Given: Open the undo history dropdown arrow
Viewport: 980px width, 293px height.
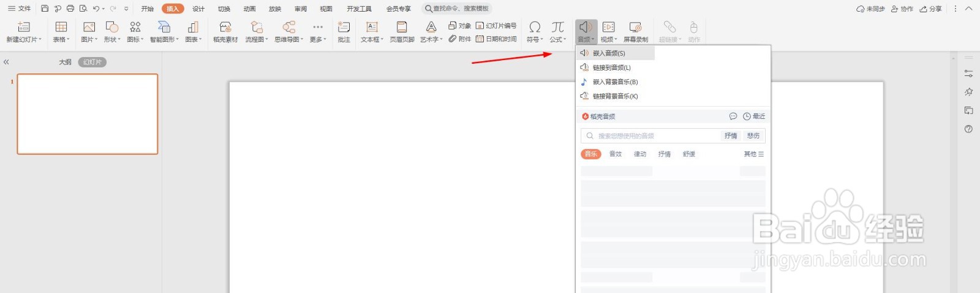Looking at the screenshot, I should (104, 9).
